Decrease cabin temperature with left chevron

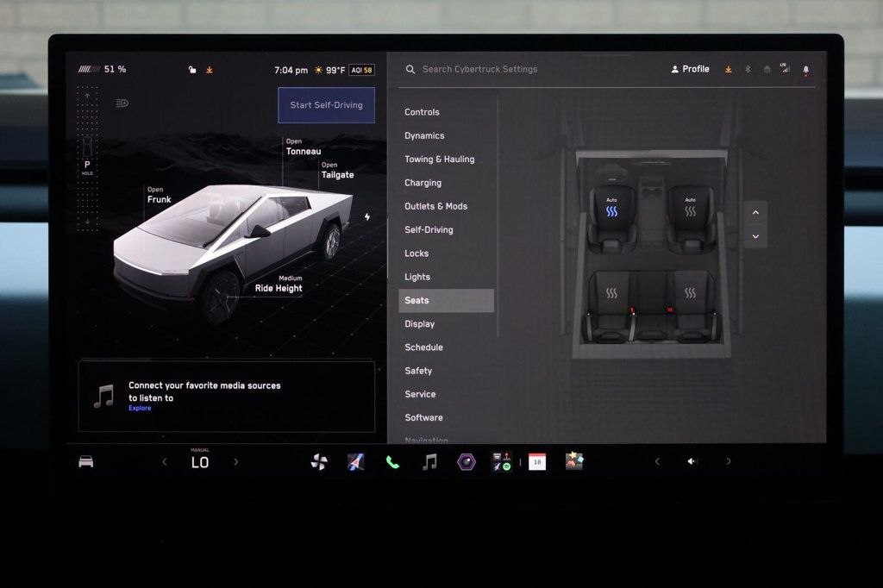[165, 462]
